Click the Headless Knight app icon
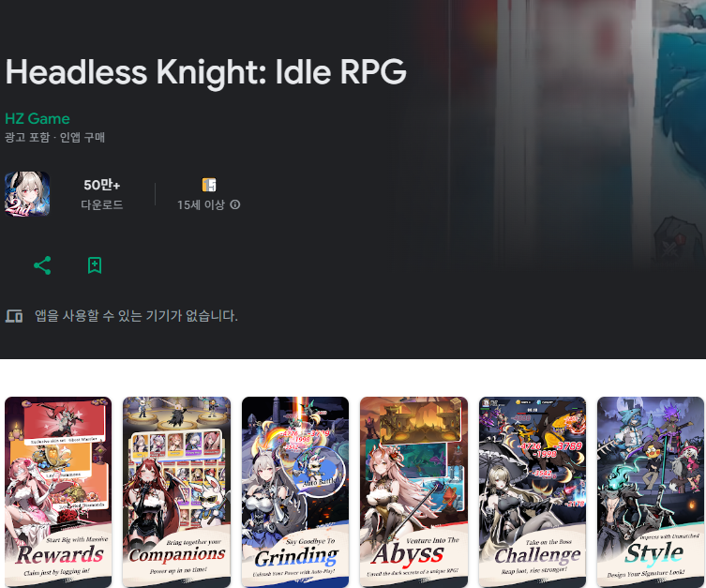The image size is (706, 588). click(x=27, y=194)
